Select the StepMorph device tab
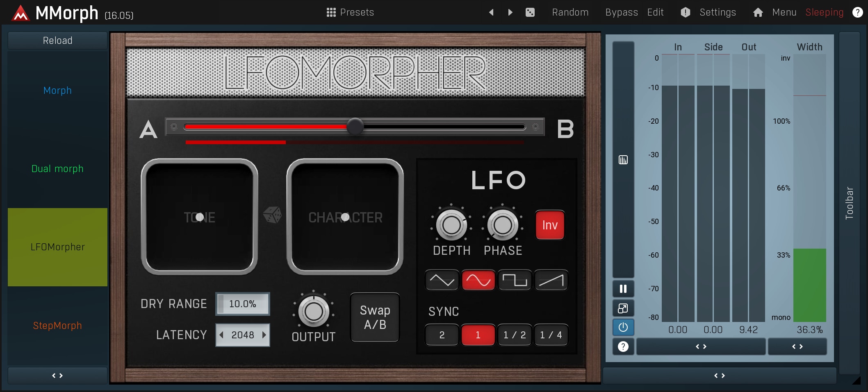 (57, 326)
